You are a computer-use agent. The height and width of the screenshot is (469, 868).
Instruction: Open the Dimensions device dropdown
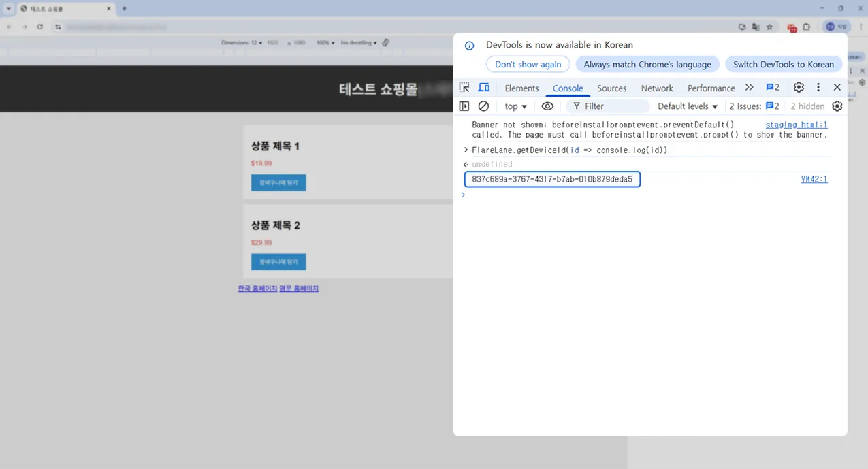click(242, 43)
